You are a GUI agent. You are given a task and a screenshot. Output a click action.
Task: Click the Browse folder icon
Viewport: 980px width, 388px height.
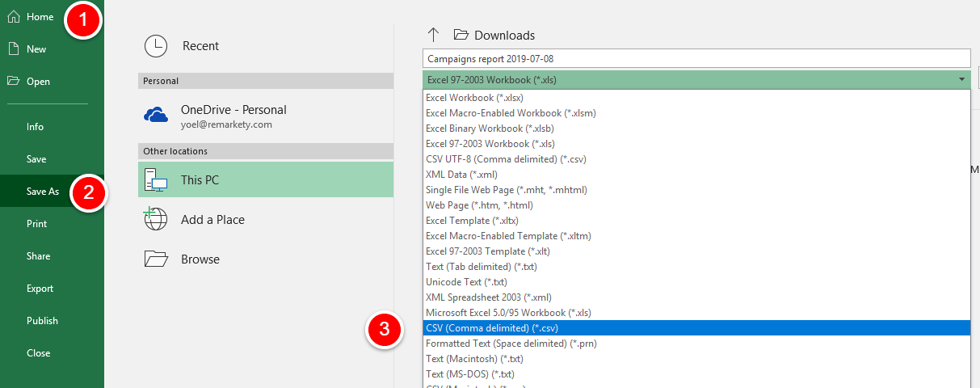(x=156, y=259)
